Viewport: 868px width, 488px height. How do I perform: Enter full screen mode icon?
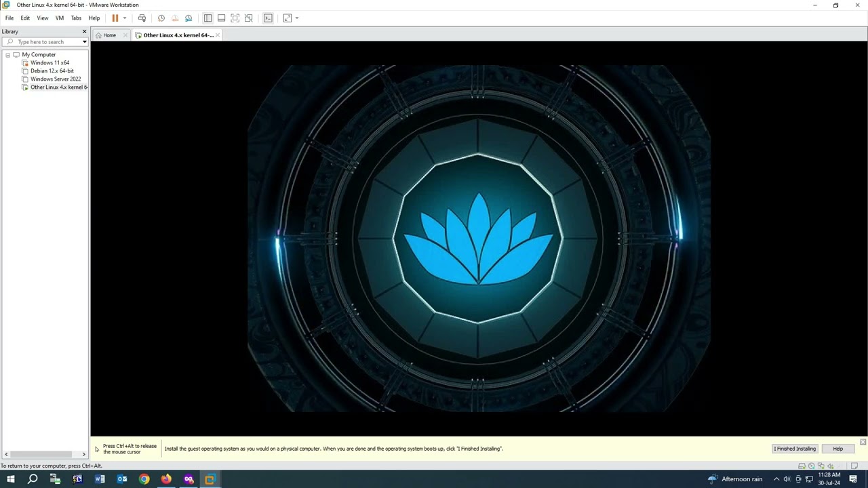click(x=235, y=18)
